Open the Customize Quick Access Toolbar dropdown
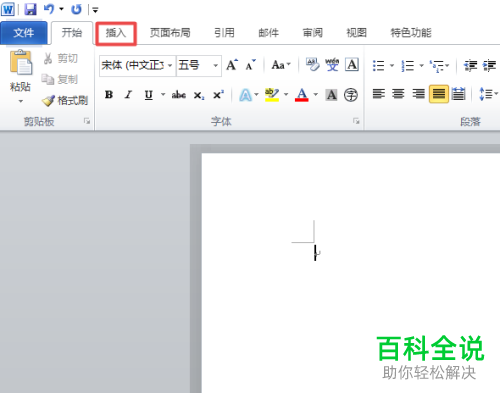500x393 pixels. click(95, 10)
